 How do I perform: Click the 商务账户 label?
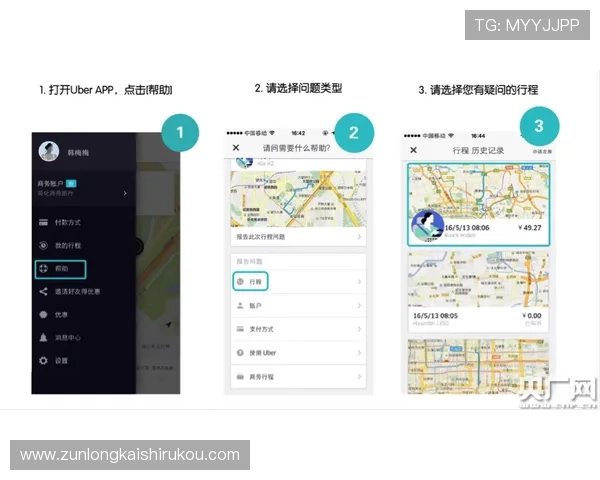coord(51,184)
